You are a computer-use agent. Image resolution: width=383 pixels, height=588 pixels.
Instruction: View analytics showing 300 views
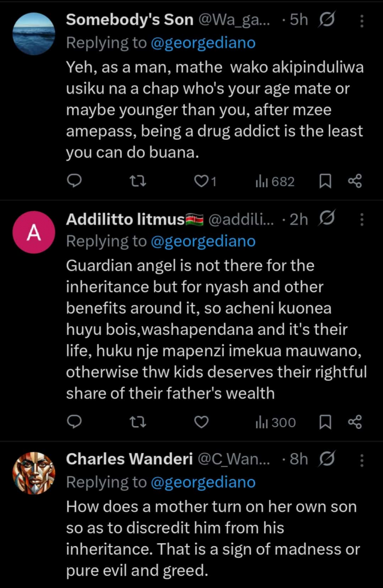click(x=275, y=423)
